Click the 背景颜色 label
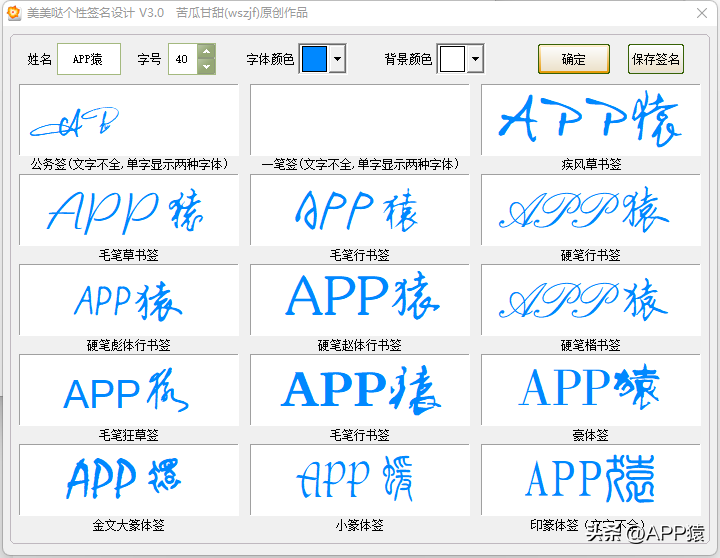The height and width of the screenshot is (558, 720). coord(408,59)
